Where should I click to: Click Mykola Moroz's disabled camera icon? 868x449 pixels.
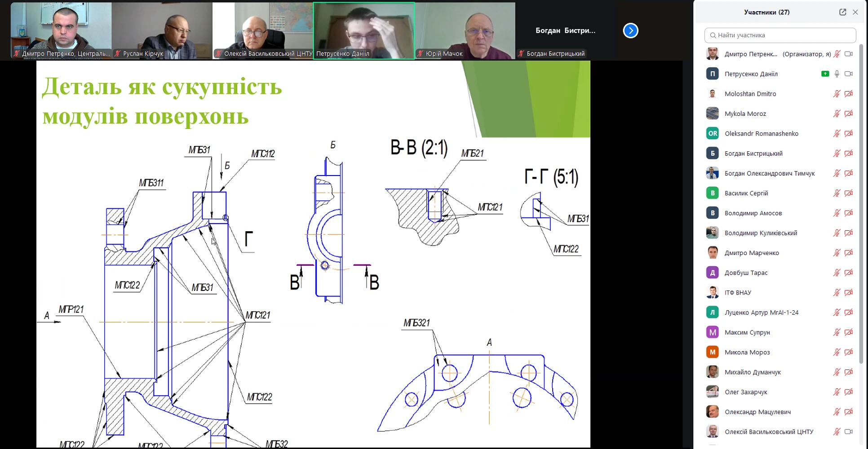(848, 114)
